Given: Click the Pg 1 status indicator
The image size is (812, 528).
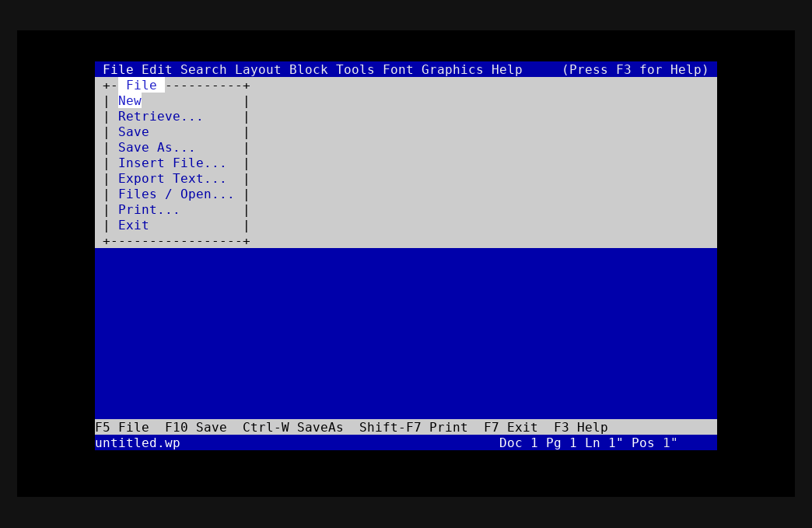Looking at the screenshot, I should [562, 442].
